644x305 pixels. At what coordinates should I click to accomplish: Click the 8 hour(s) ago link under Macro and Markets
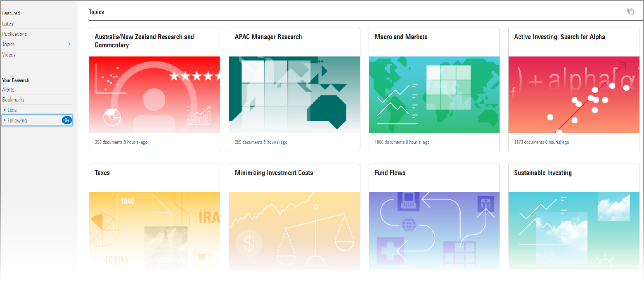[417, 142]
